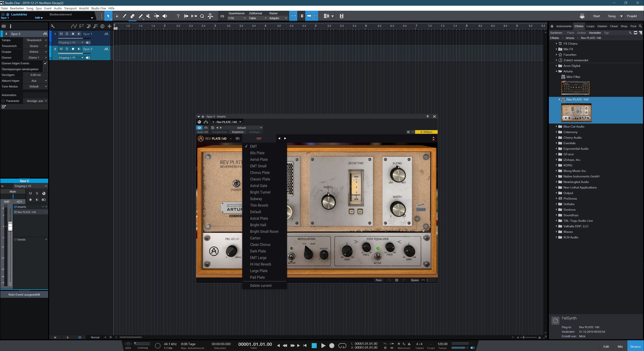Image resolution: width=644 pixels, height=351 pixels.
Task: Click the Record button in the transport bar
Action: [x=332, y=345]
